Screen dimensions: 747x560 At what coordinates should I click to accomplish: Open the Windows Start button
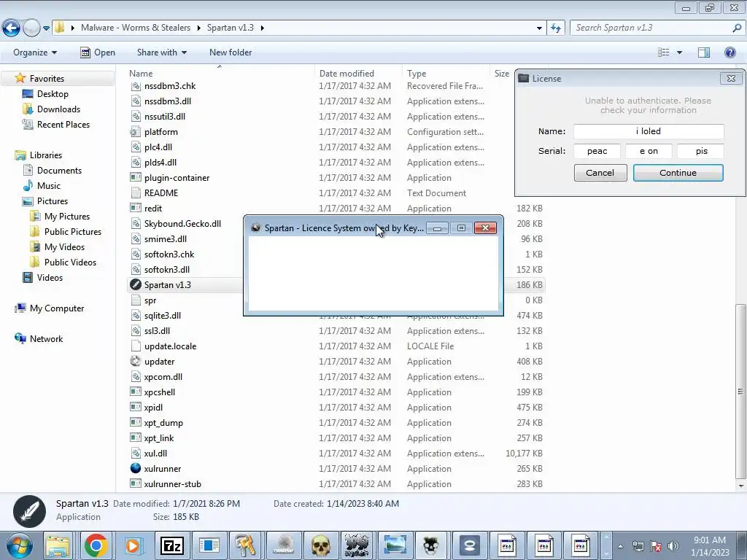19,545
